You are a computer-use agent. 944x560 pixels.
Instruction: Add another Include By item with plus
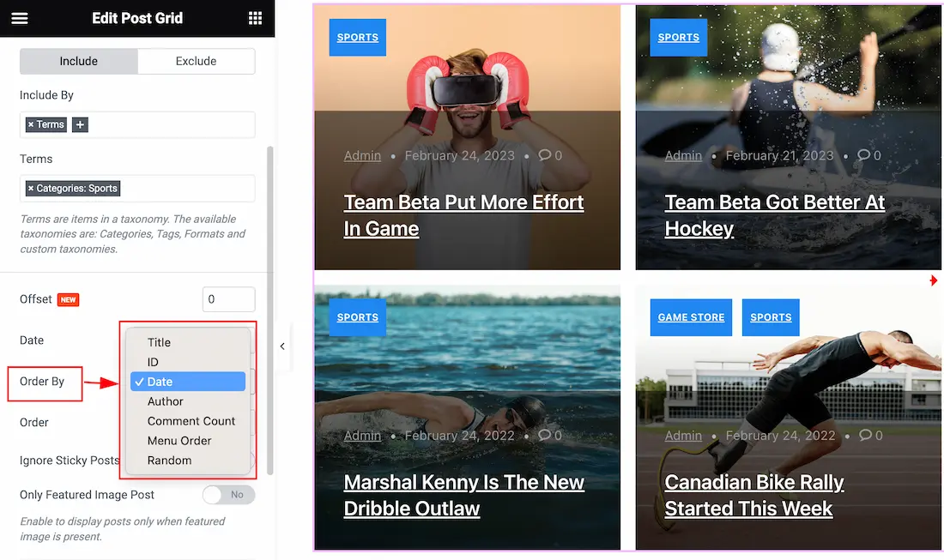tap(80, 124)
